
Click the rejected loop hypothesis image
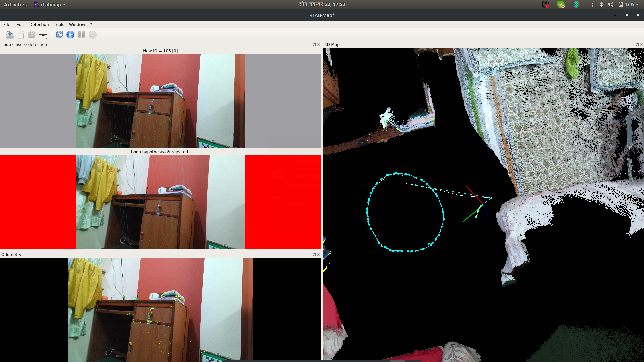[160, 202]
